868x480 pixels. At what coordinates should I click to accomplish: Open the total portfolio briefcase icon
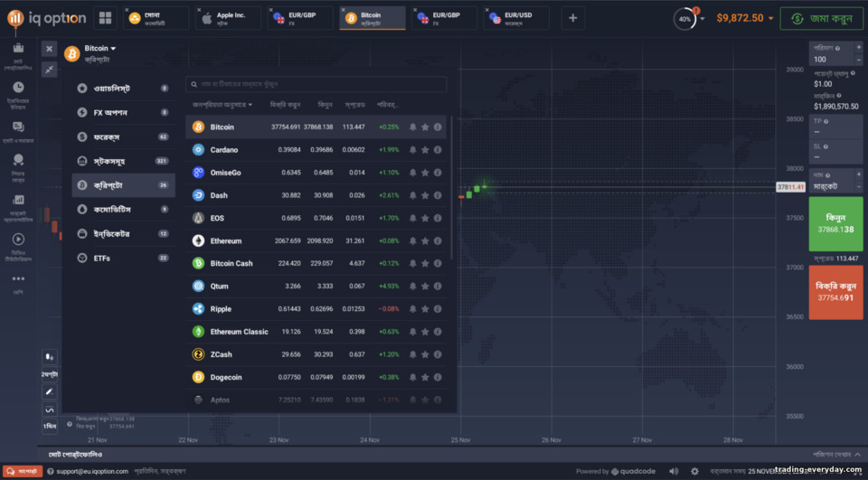(18, 49)
